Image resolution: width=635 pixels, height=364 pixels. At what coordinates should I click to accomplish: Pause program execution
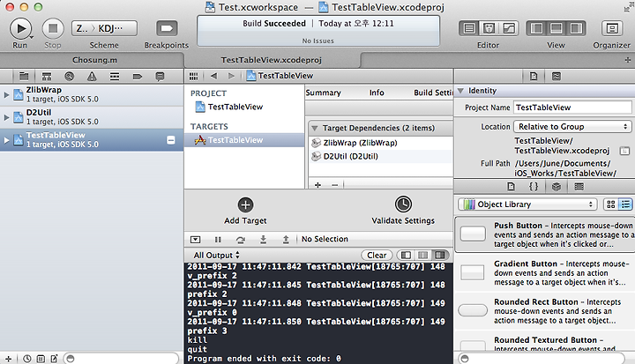point(218,240)
